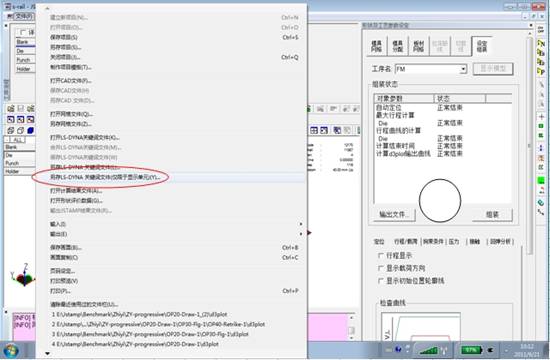
Task: Open the 工序名 FM dropdown
Action: tap(463, 69)
